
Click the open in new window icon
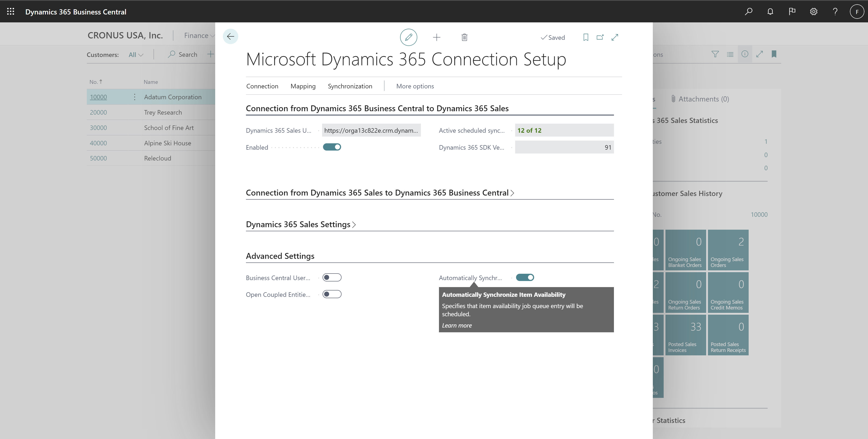coord(599,37)
